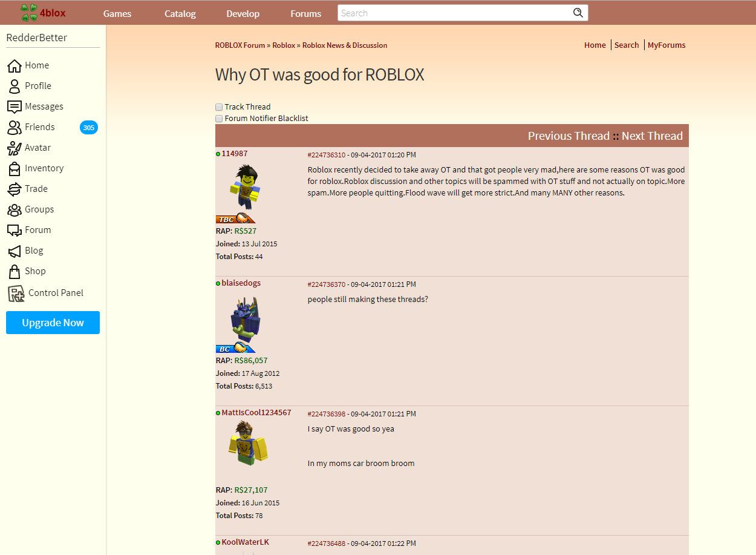Click the search magnifier icon
This screenshot has width=756, height=555.
click(x=578, y=13)
